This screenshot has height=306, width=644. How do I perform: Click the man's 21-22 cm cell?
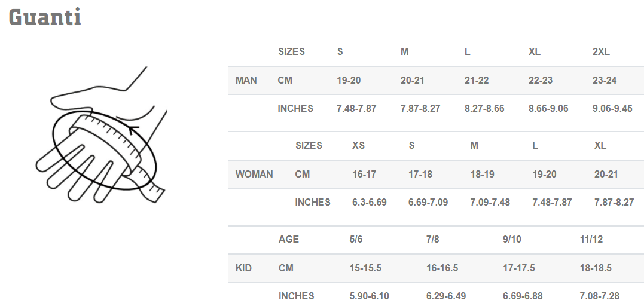click(477, 80)
